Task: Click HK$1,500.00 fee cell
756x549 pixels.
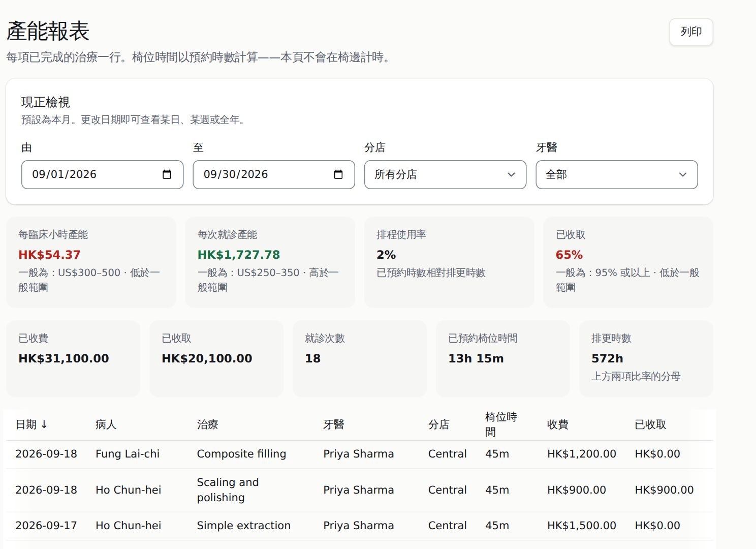Action: (x=582, y=526)
